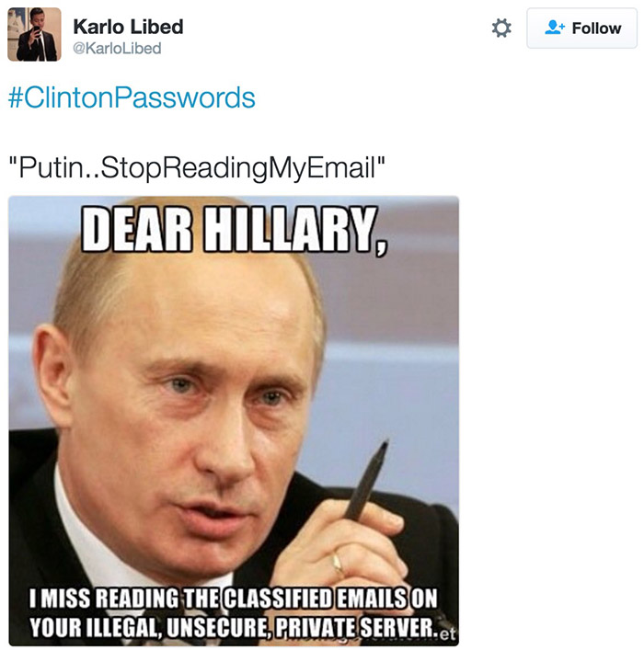Click the gold ring on the finger

(x=338, y=564)
